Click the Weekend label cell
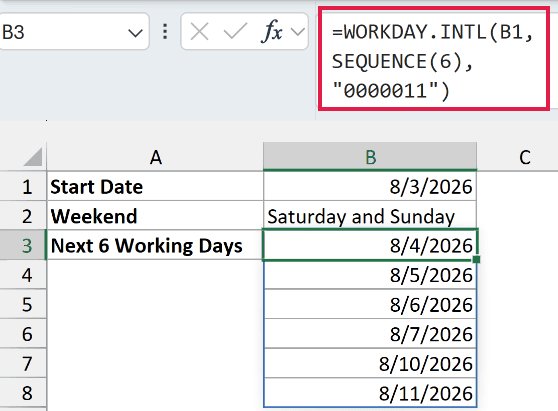Viewport: 558px width, 411px height. [x=155, y=216]
